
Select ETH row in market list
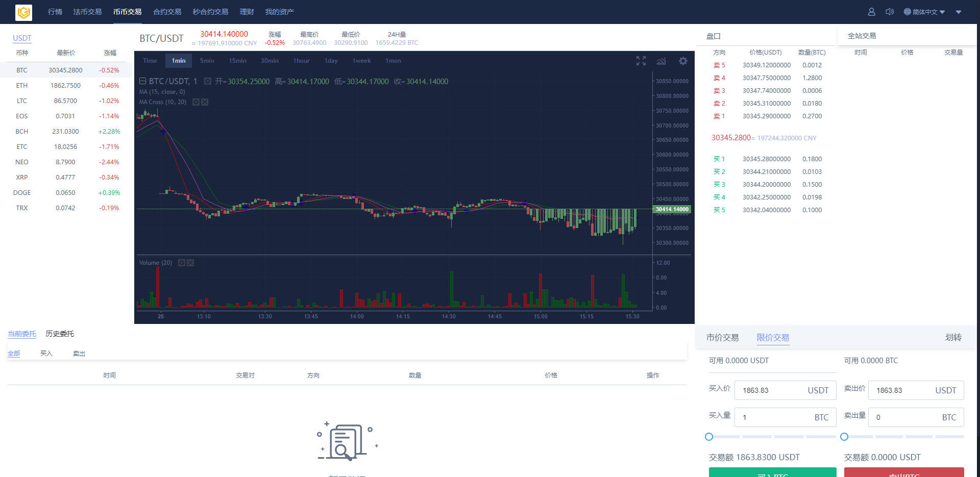click(x=66, y=85)
